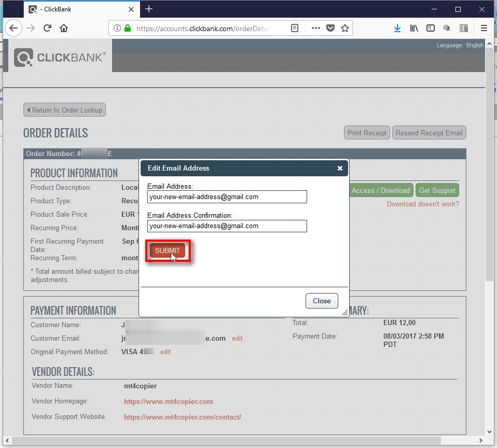Click the Edit Email Address dialog title
Screen dimensions: 497x448
point(178,168)
